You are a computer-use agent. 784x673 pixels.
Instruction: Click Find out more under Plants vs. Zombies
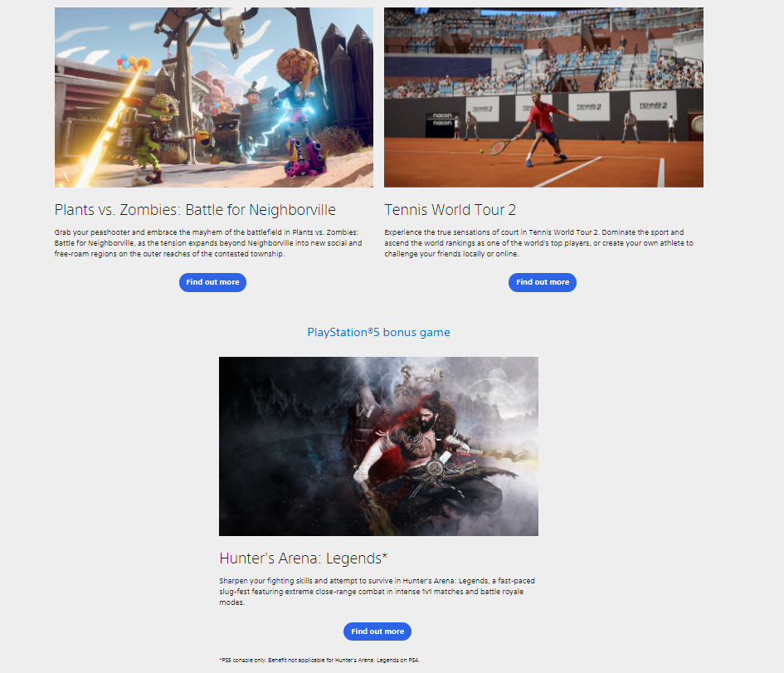[x=212, y=282]
